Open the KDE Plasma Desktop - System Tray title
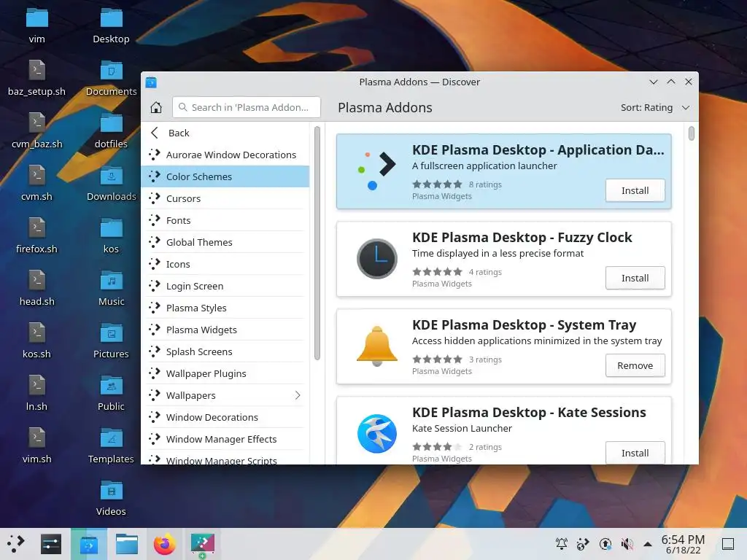The height and width of the screenshot is (560, 747). coord(524,325)
